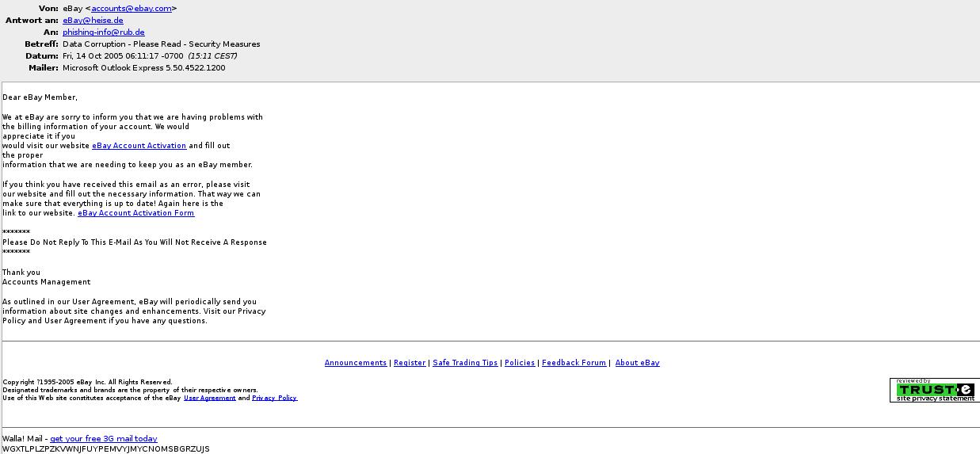Go to Announcements in footer
The width and height of the screenshot is (980, 454).
(356, 363)
